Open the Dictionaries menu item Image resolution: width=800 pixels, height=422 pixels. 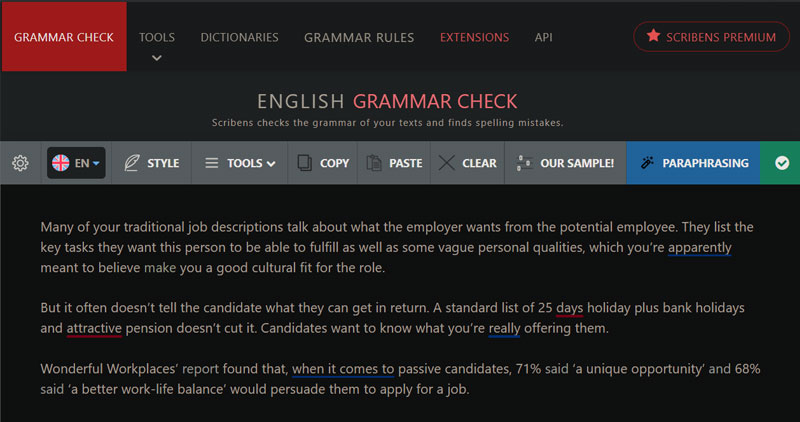tap(239, 37)
